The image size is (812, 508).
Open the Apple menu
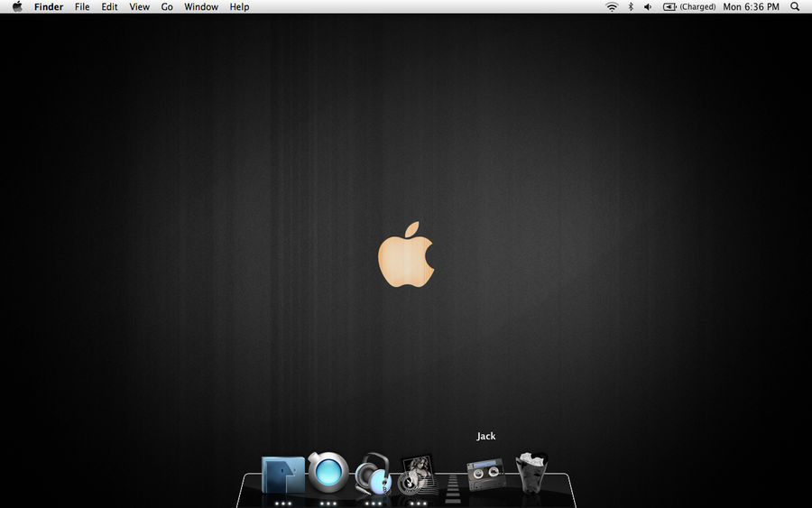[17, 6]
